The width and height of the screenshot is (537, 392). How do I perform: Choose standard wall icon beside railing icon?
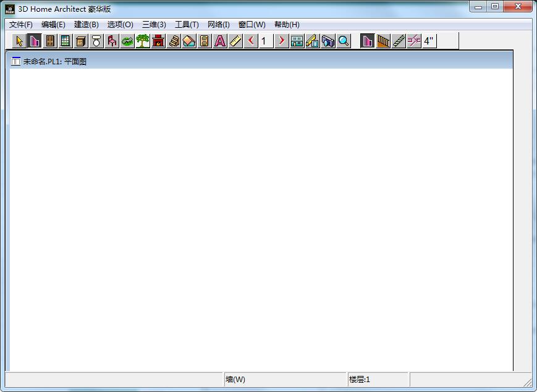click(368, 41)
